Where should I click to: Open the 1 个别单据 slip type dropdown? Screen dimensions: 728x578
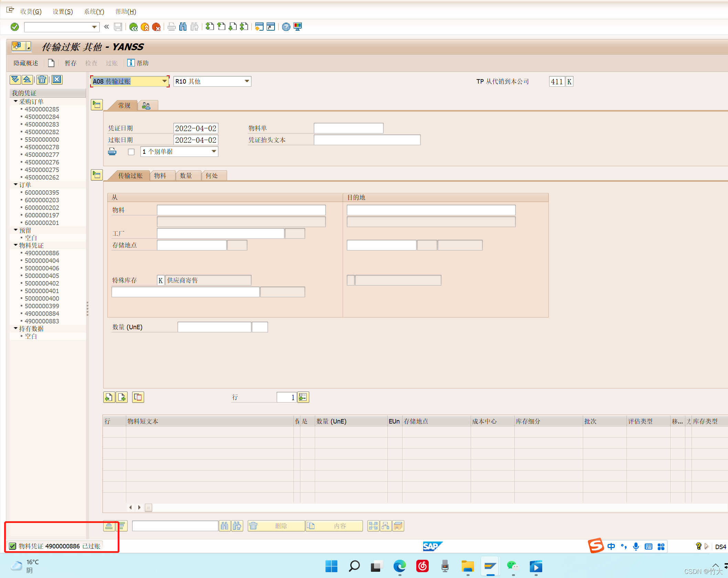pos(214,151)
